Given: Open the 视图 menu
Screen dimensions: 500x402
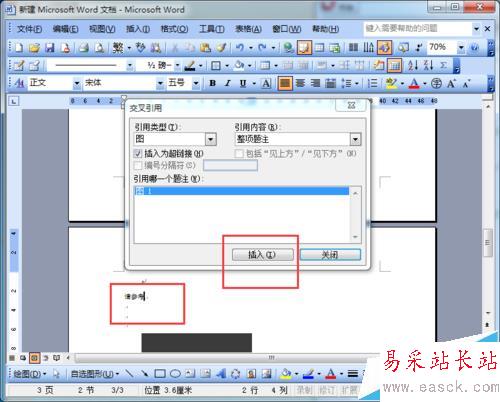Looking at the screenshot, I should [102, 29].
